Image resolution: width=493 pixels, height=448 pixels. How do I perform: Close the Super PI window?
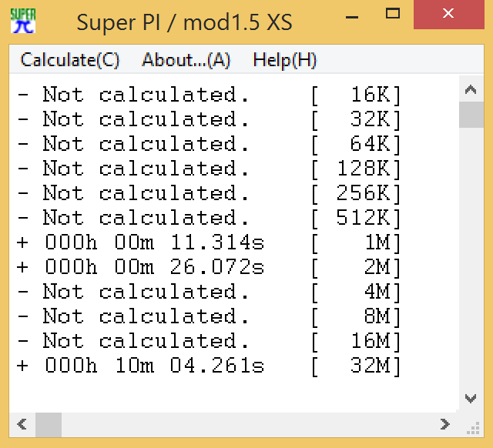click(x=448, y=15)
